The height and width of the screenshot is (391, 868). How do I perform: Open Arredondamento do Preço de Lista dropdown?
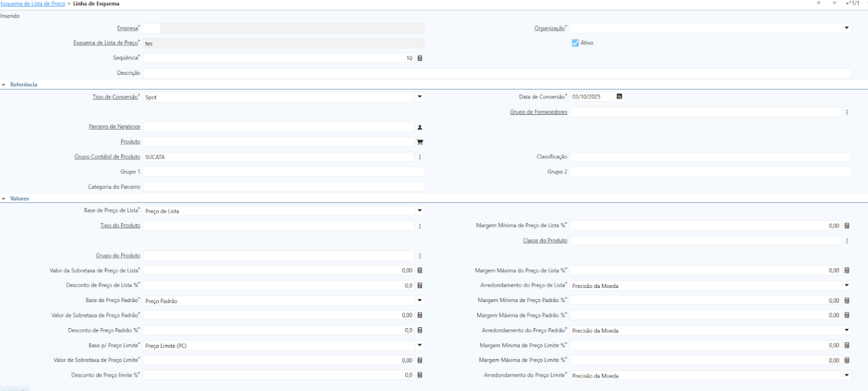(847, 286)
